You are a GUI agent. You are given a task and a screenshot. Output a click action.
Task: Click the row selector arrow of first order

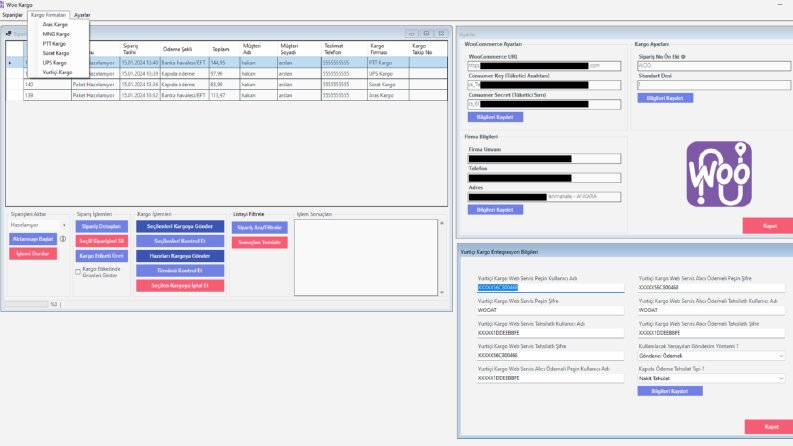tap(10, 63)
